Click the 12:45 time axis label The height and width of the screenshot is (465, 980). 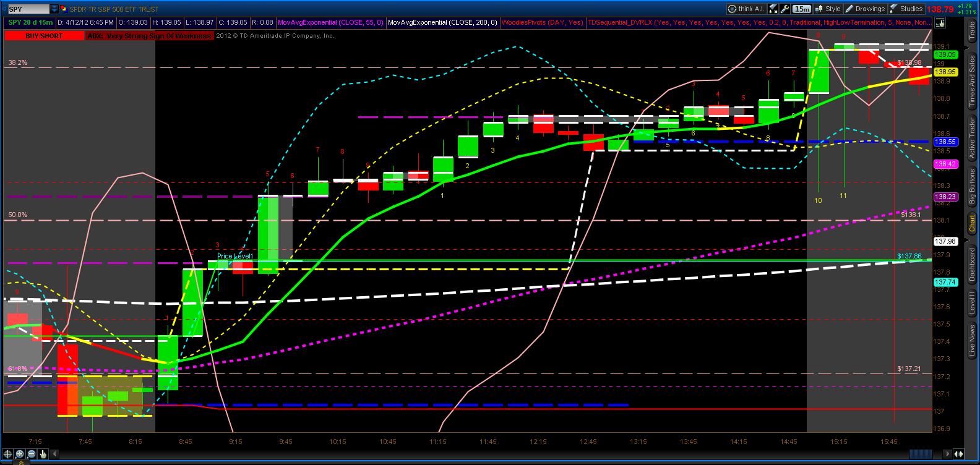click(x=588, y=442)
